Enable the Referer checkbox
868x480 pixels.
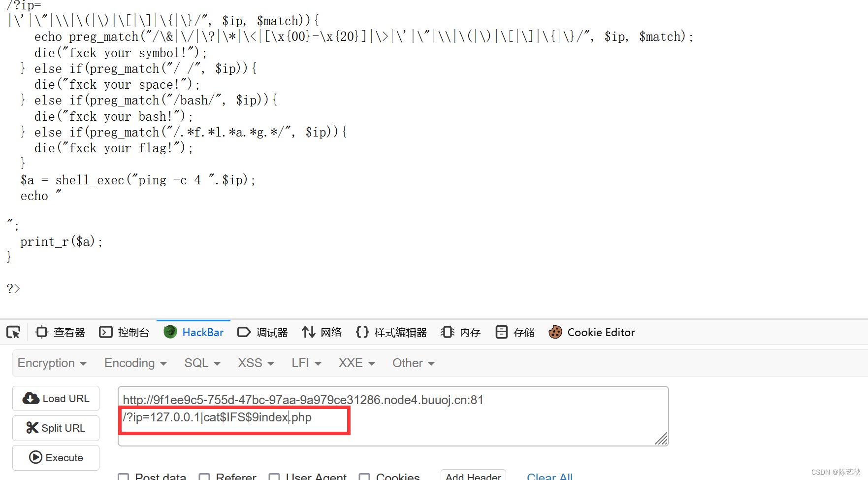click(x=204, y=477)
